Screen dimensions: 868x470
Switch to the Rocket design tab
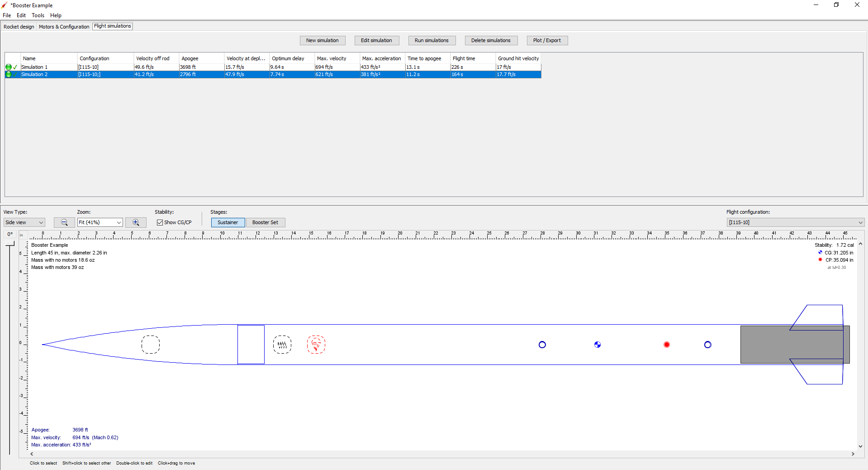19,27
